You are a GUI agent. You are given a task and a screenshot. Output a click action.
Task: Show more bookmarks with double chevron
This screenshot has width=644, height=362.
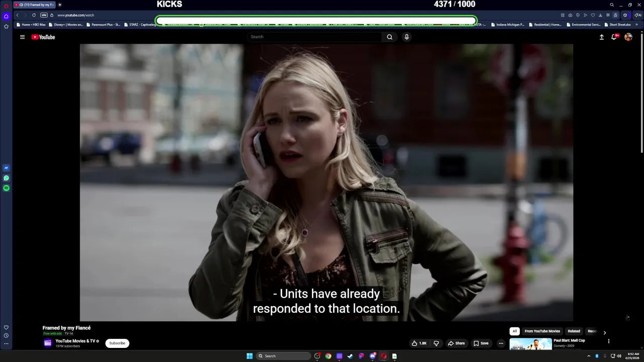[636, 24]
